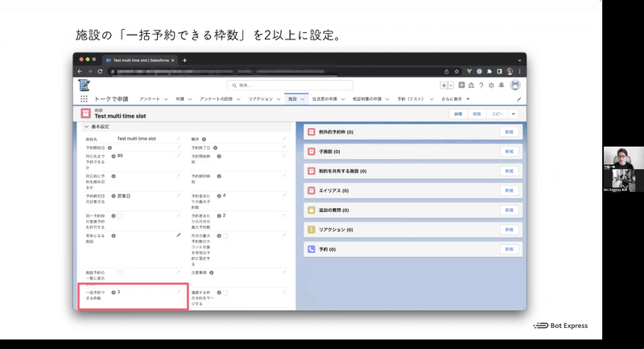Click the 編集 button in record header
The height and width of the screenshot is (349, 644).
(x=458, y=114)
